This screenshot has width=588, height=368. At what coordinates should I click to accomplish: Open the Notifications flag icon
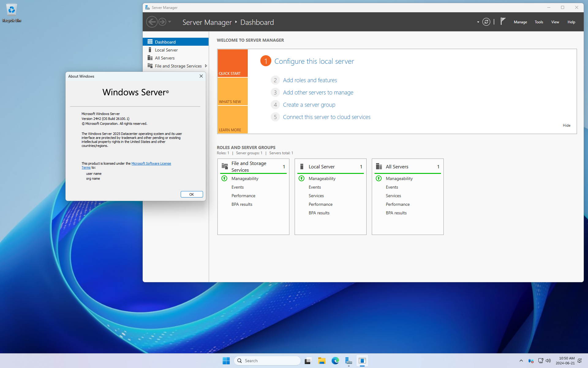503,21
